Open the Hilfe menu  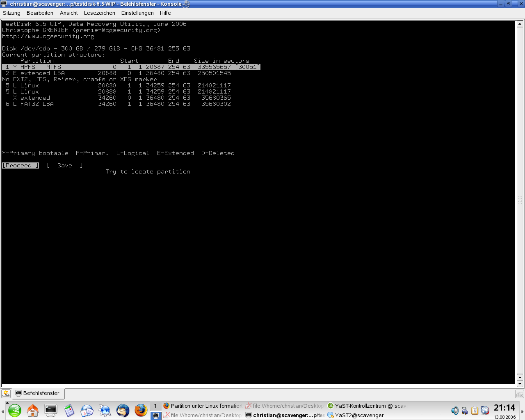coord(165,13)
